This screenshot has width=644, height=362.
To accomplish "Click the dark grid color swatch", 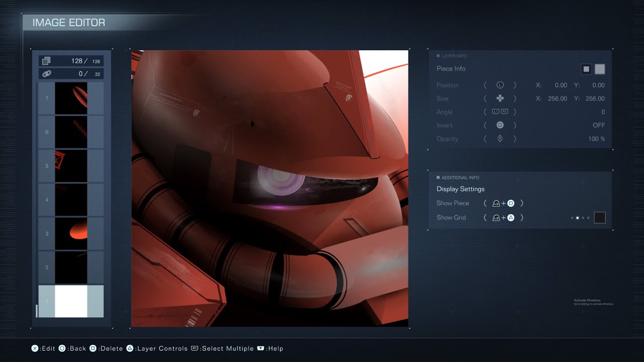I will (599, 218).
